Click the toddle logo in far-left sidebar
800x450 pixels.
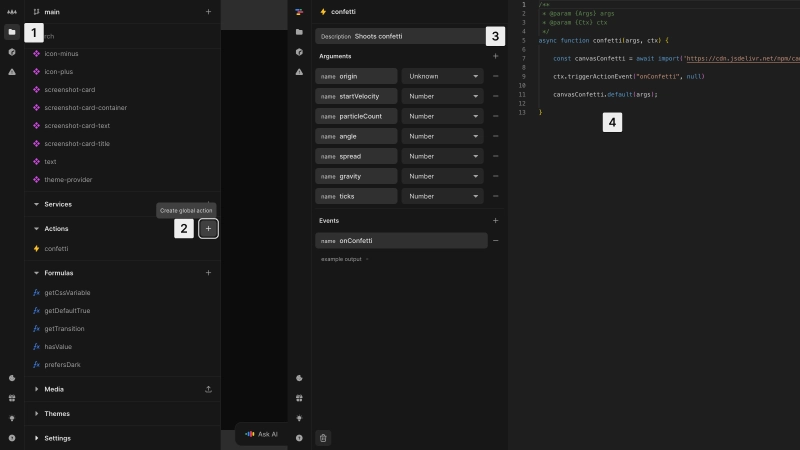tap(12, 12)
